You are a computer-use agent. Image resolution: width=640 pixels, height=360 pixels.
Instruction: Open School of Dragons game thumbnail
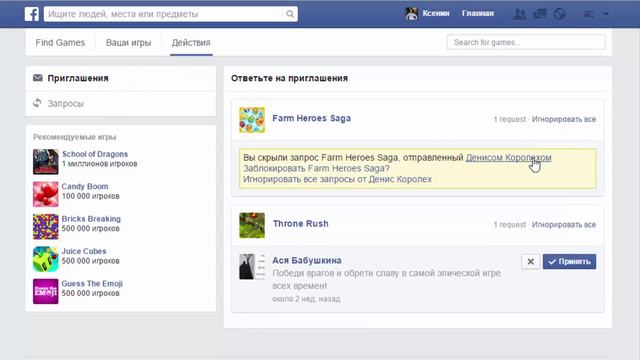tap(45, 162)
